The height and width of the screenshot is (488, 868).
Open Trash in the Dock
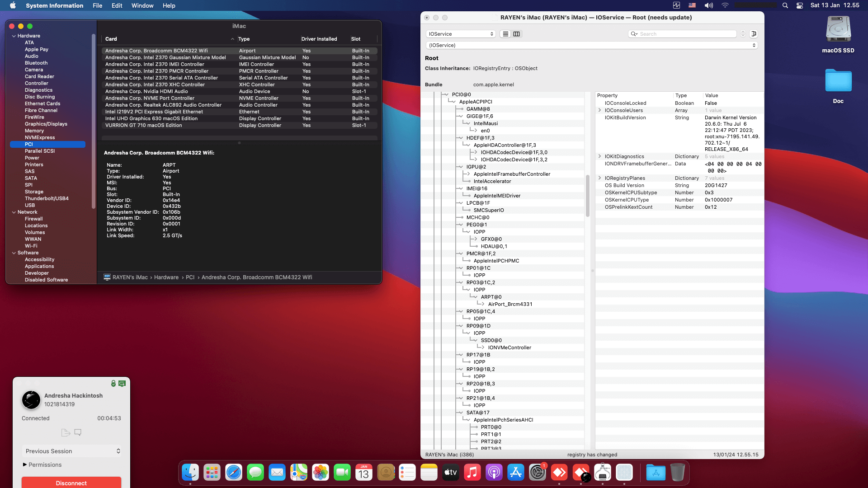pos(678,473)
